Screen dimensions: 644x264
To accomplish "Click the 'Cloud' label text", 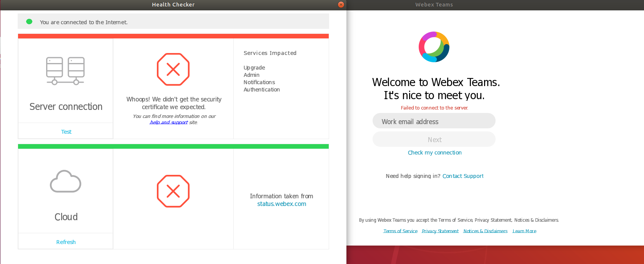I will (66, 217).
